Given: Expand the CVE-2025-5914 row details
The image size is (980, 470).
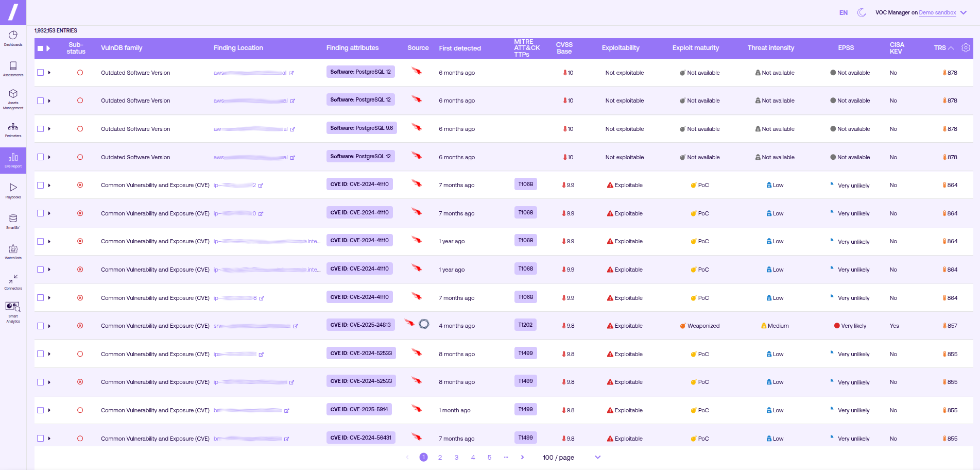Looking at the screenshot, I should [x=49, y=410].
